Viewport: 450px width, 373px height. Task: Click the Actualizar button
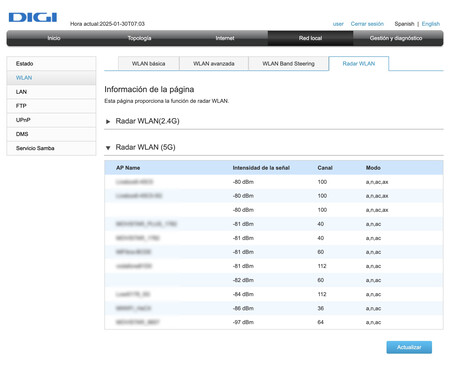(x=409, y=347)
